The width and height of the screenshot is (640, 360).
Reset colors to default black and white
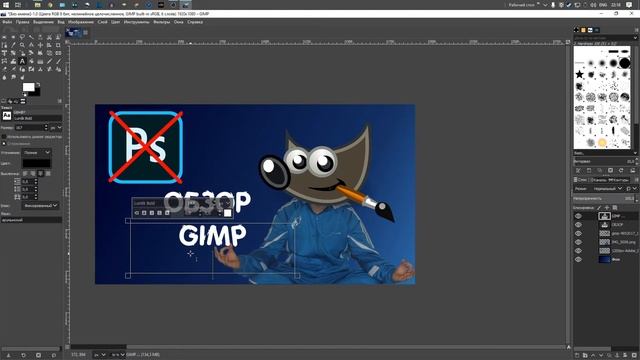24,95
